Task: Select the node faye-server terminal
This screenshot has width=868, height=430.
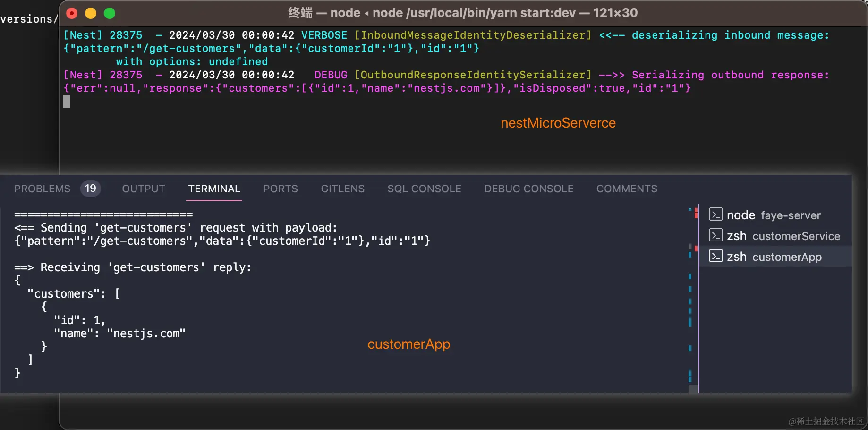Action: click(x=775, y=215)
